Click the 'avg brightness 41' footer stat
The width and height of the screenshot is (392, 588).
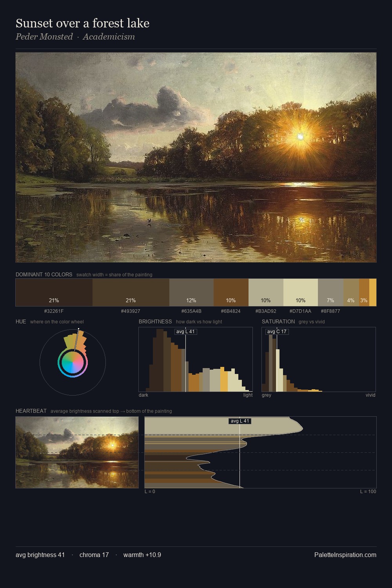[40, 555]
